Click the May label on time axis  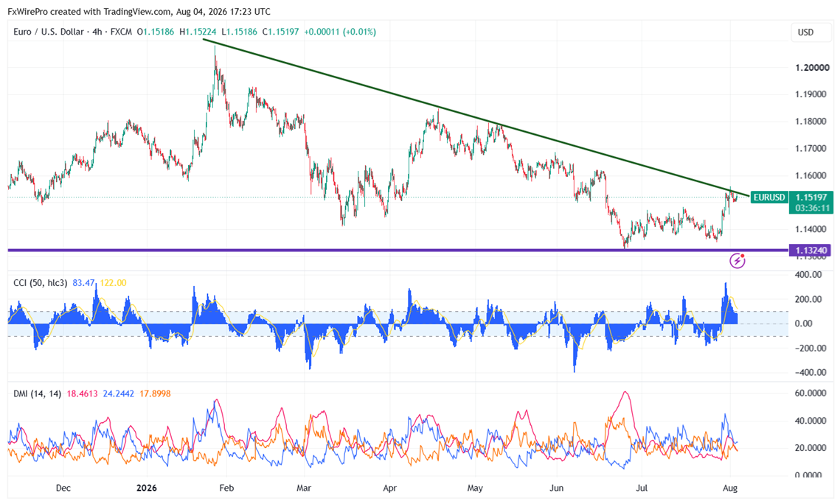point(475,488)
